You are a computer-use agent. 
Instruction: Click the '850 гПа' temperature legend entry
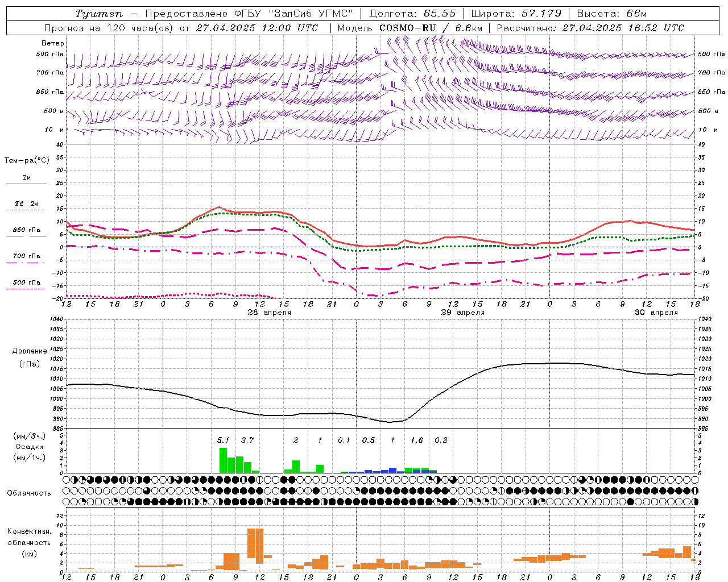point(27,230)
